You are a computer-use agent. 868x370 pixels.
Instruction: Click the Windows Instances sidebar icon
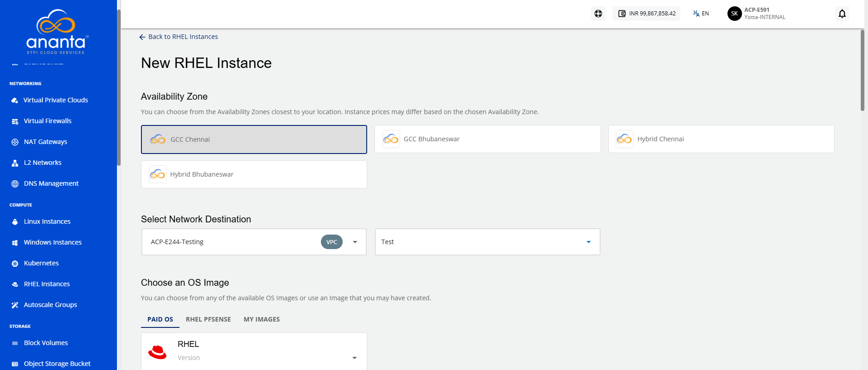coord(15,243)
